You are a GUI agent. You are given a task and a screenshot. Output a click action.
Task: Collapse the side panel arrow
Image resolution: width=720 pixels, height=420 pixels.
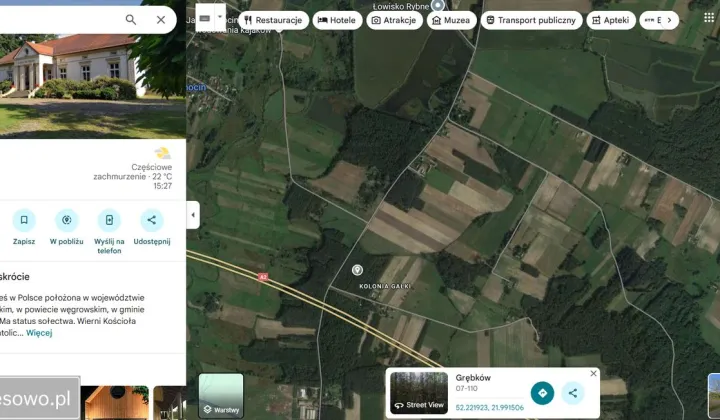point(193,215)
